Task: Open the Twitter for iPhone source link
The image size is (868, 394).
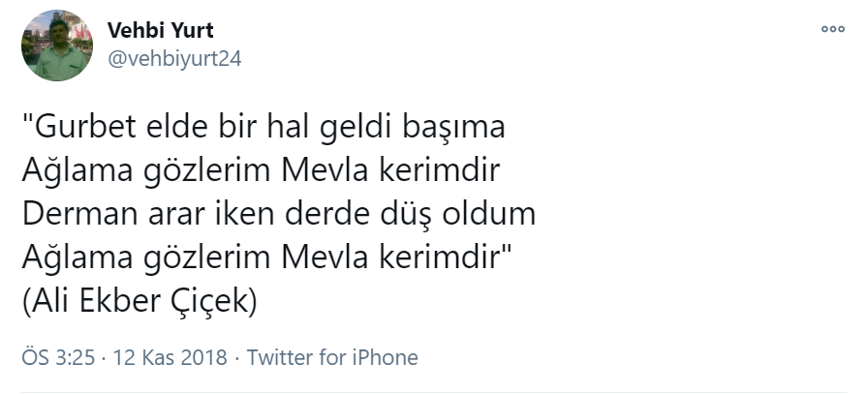Action: (332, 357)
